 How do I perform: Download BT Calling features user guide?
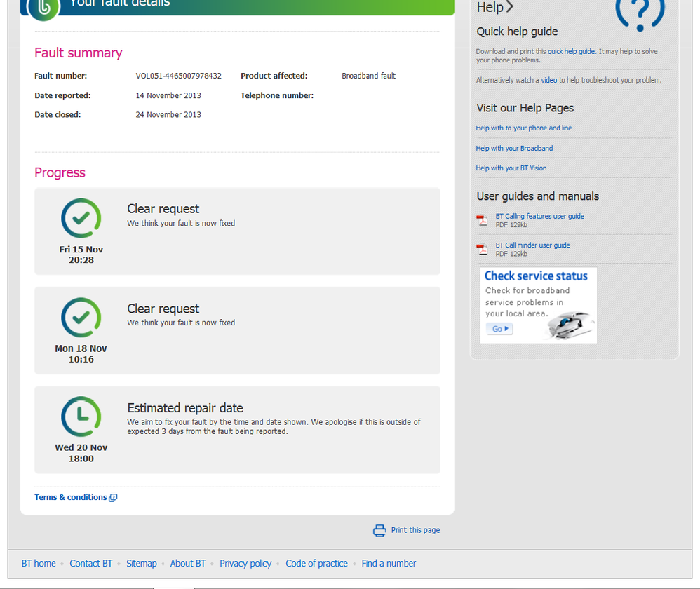(540, 216)
